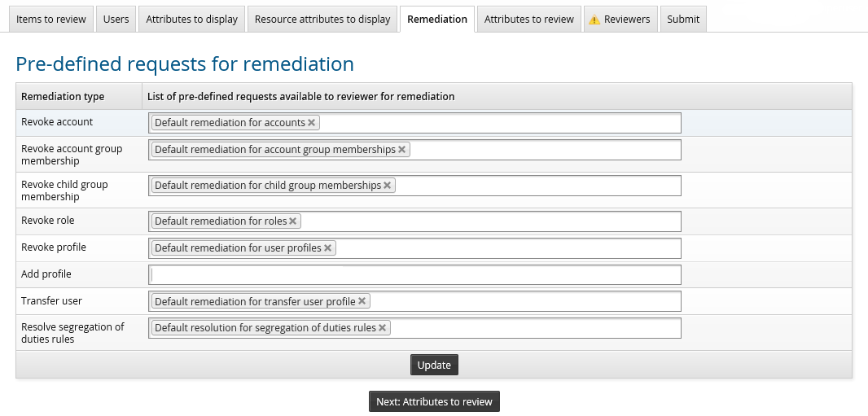
Task: Open the Items to review tab
Action: click(51, 20)
